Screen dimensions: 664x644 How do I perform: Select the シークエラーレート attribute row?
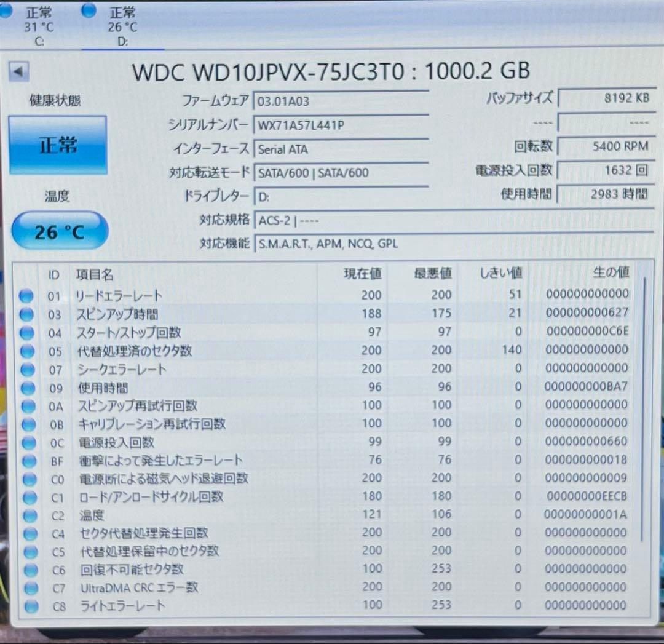184,369
